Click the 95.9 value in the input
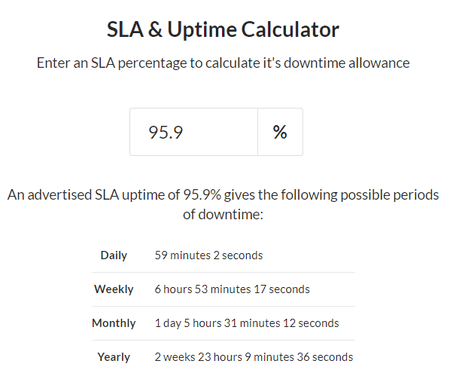 click(166, 132)
